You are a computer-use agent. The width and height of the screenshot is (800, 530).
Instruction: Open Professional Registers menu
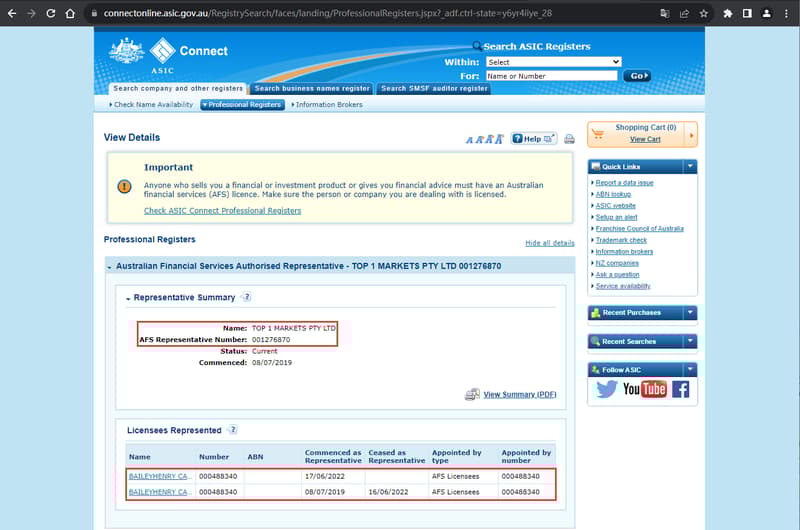(x=242, y=105)
